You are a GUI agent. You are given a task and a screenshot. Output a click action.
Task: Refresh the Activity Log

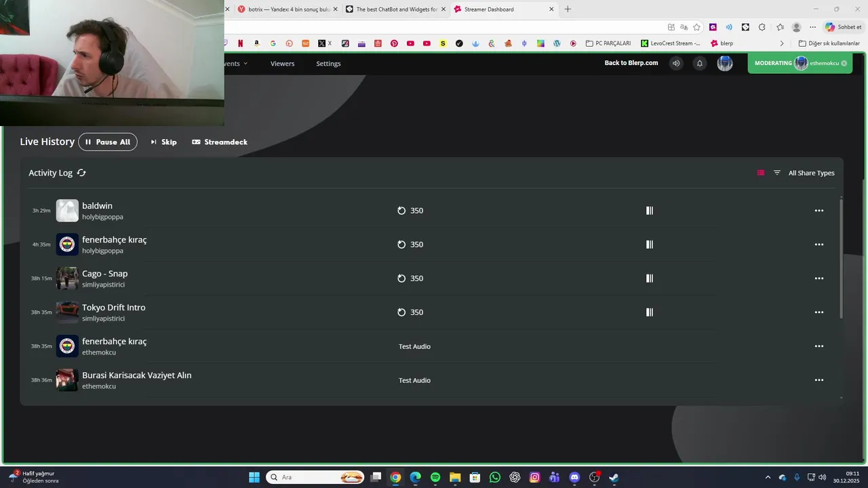81,173
